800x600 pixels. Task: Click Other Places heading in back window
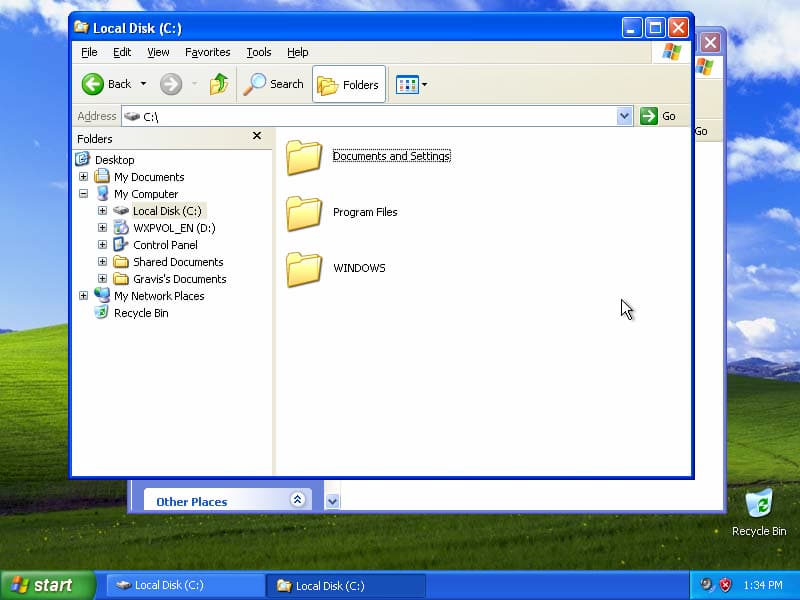[x=191, y=502]
